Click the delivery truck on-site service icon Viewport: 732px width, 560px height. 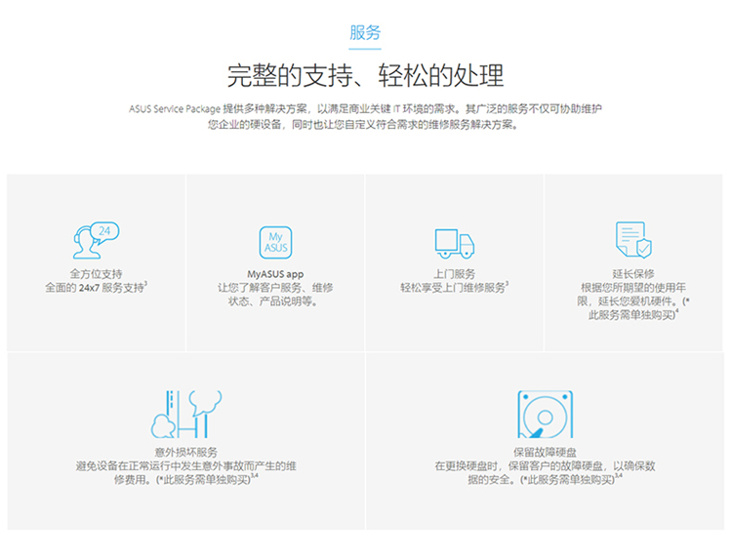[x=454, y=243]
